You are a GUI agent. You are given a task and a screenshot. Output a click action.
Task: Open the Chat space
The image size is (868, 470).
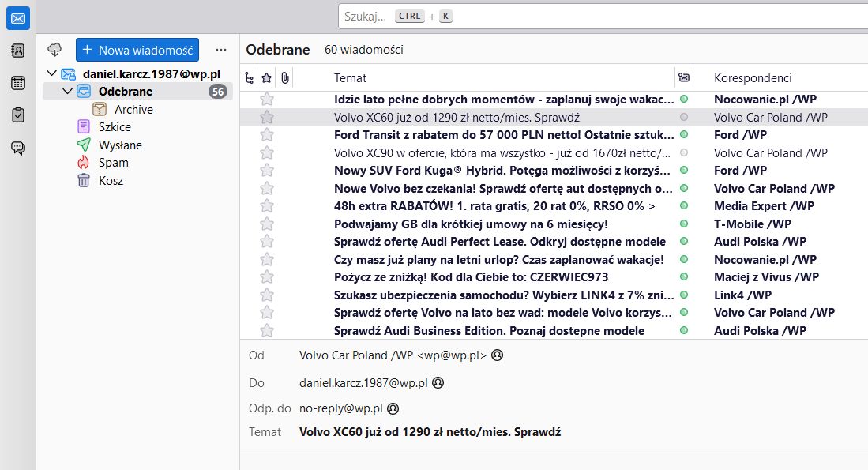(17, 148)
